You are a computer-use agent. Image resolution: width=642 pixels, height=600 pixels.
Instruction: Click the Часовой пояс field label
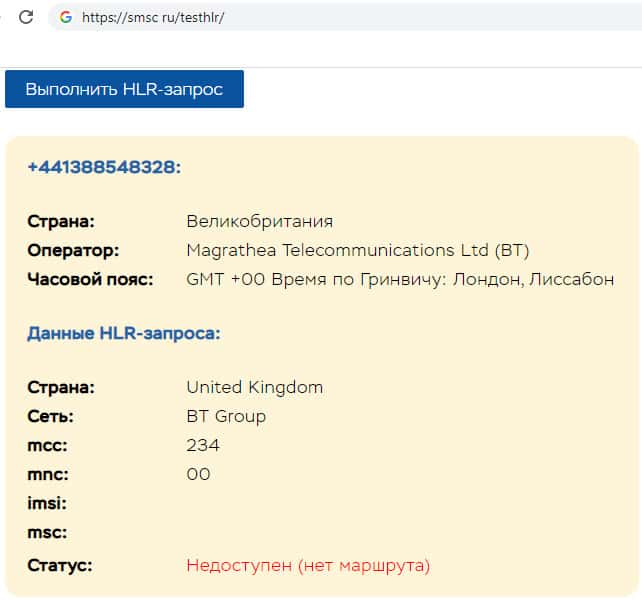90,279
